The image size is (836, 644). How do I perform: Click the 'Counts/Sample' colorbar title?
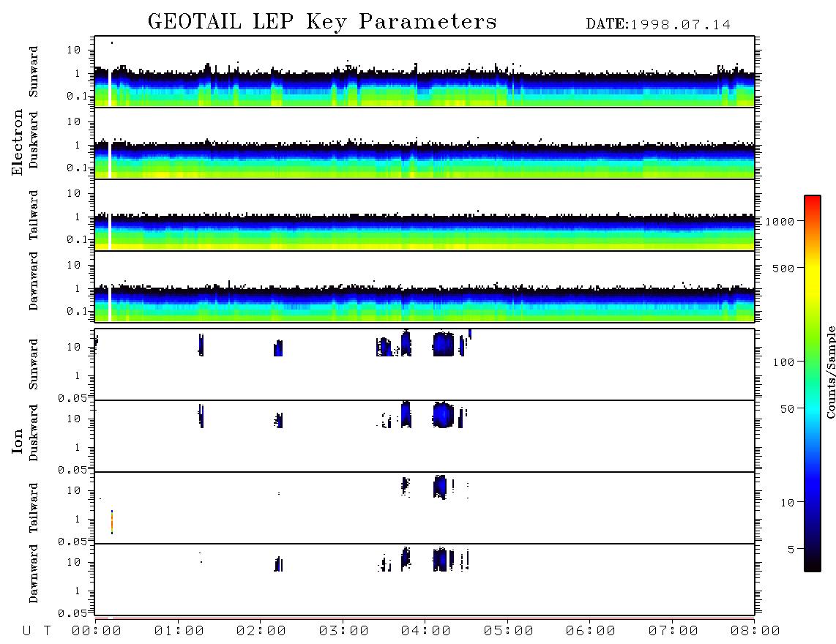(830, 372)
